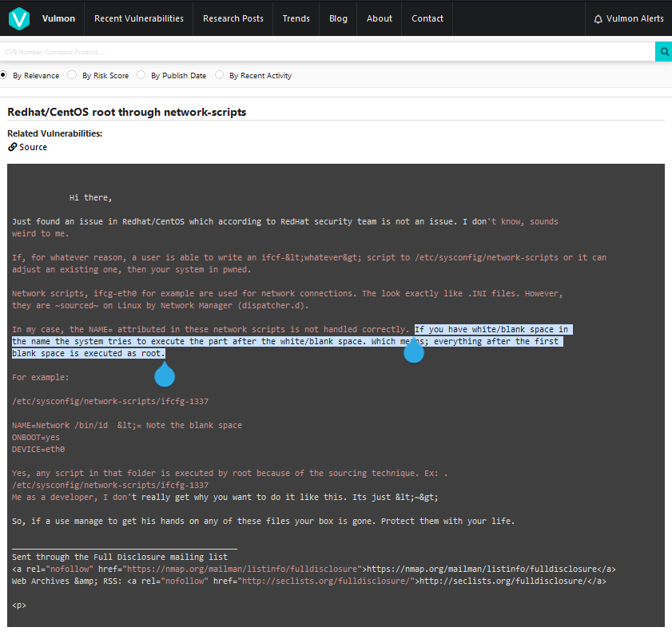The height and width of the screenshot is (635, 672).
Task: Open Recent Vulnerabilities in the navbar
Action: tap(139, 18)
